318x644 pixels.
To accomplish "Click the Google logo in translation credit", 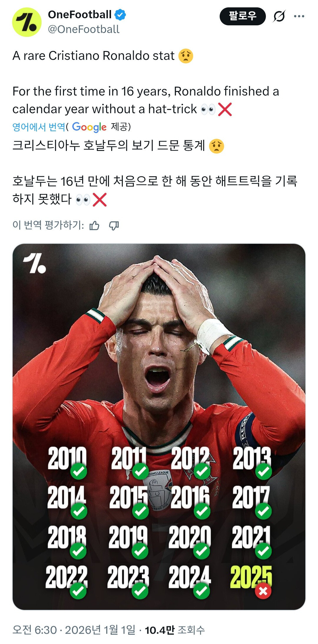I will click(89, 127).
